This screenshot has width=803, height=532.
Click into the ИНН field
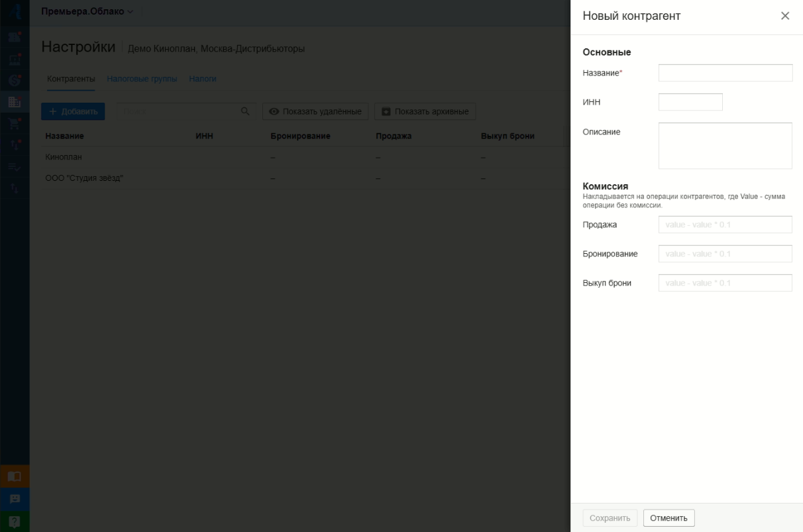click(690, 102)
